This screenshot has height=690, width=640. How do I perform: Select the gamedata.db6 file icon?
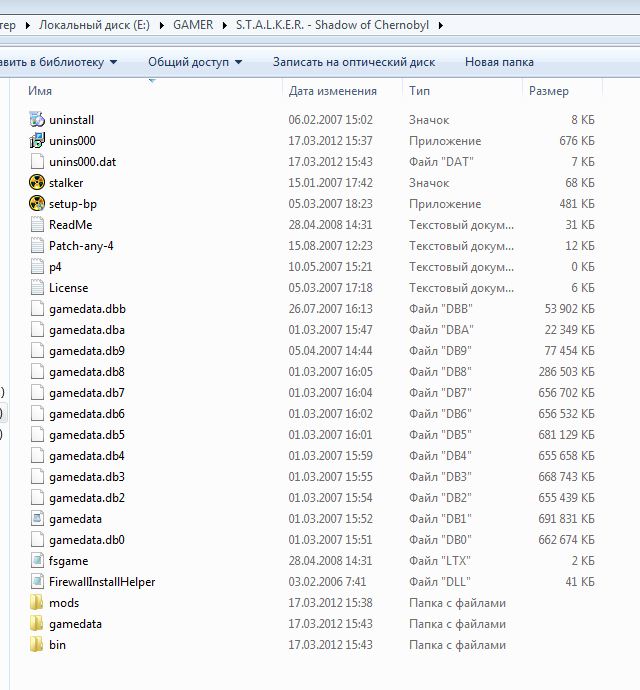pos(37,414)
